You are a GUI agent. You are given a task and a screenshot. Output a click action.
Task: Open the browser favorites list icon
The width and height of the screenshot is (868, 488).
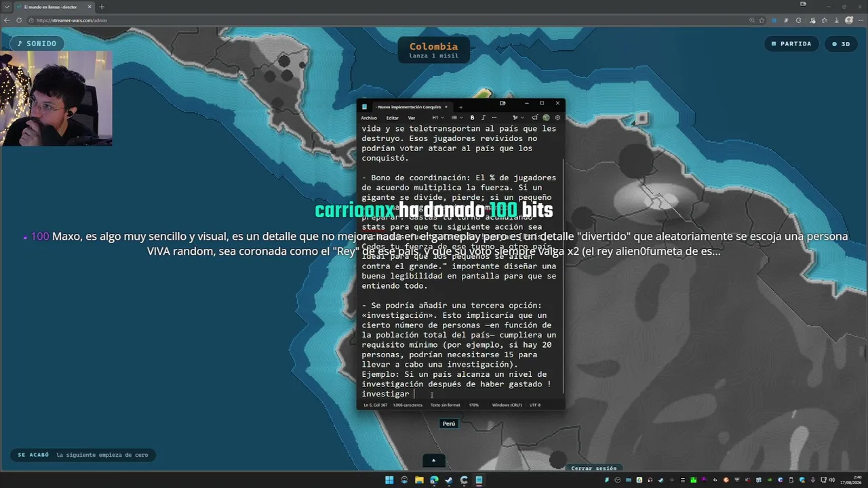click(824, 20)
